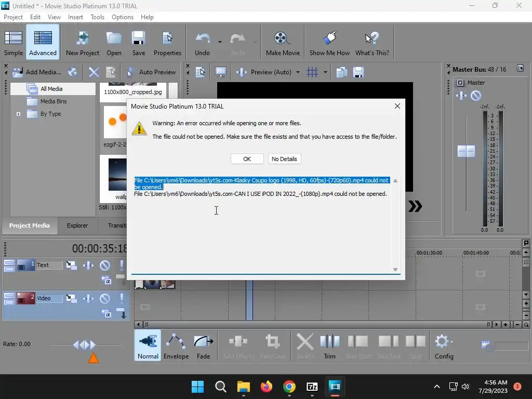
Task: Toggle Auto Preview in Project Media
Action: pos(151,72)
